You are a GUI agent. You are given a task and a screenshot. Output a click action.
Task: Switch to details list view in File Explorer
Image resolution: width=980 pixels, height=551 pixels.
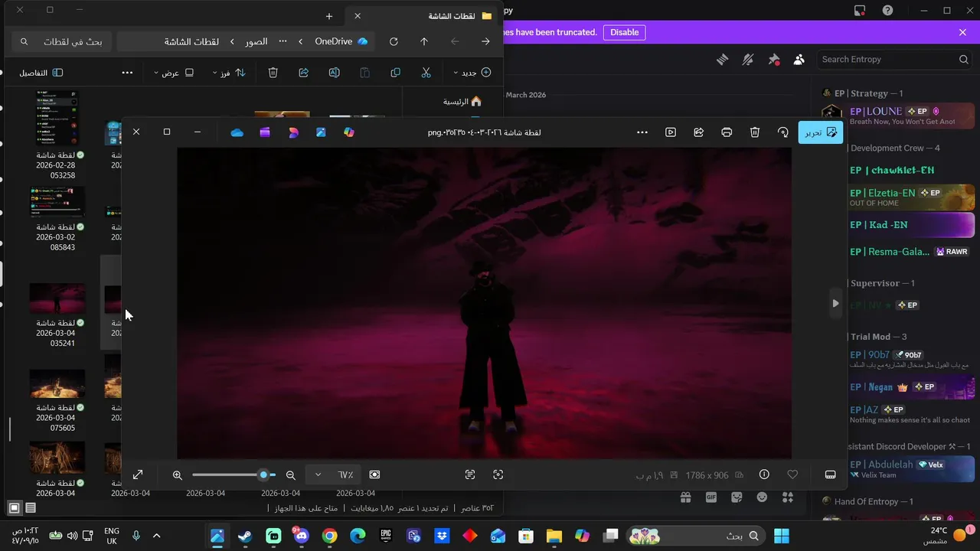tap(31, 507)
